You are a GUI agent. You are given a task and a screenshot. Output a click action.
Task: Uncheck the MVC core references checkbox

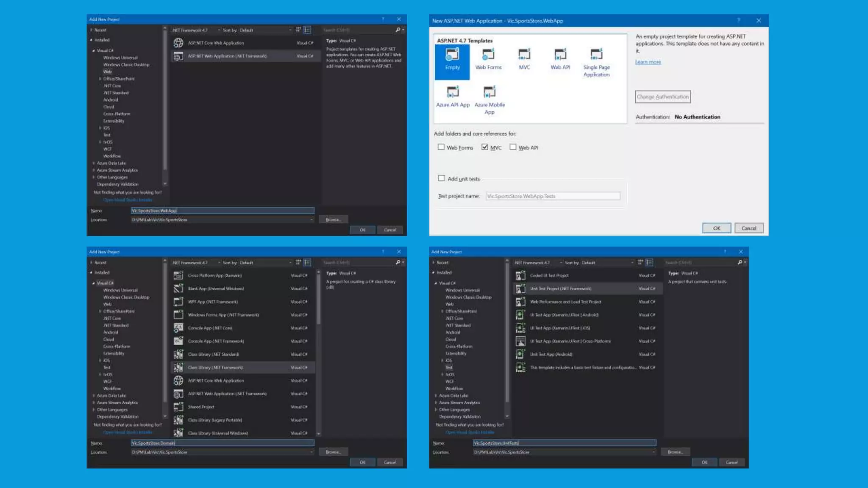[485, 147]
